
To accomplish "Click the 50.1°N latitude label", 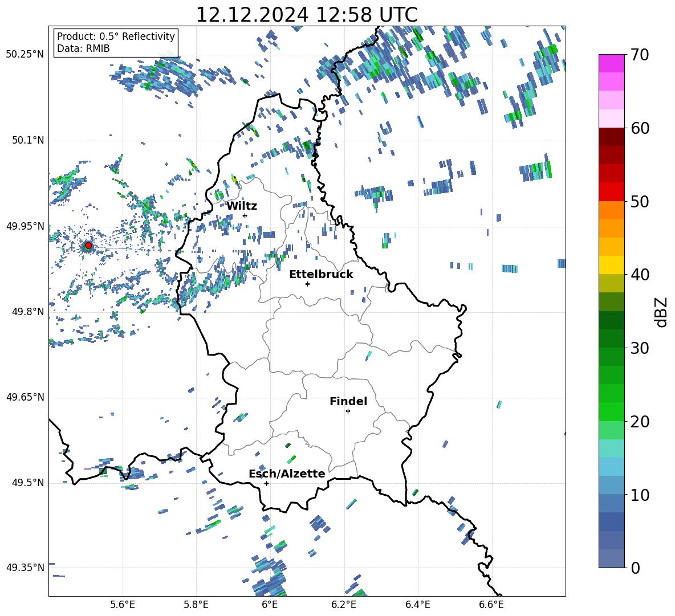I will coord(28,140).
